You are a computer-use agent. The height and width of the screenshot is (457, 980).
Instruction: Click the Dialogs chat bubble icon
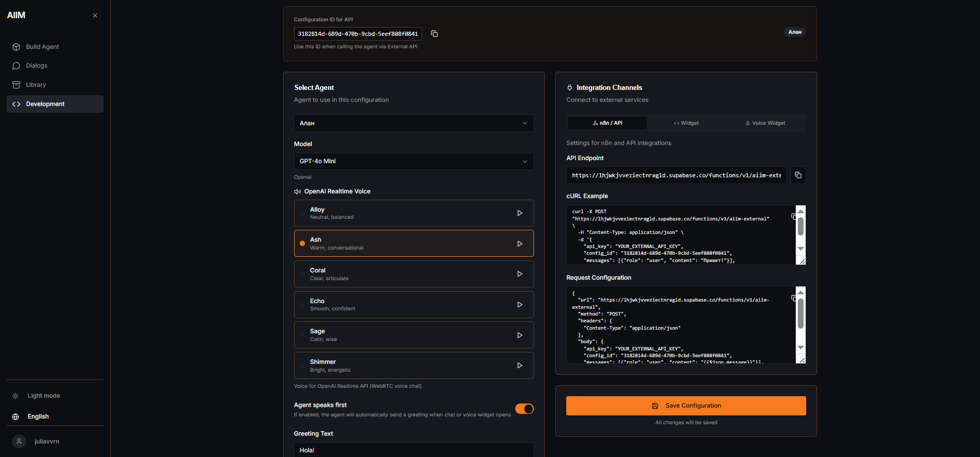click(x=16, y=66)
